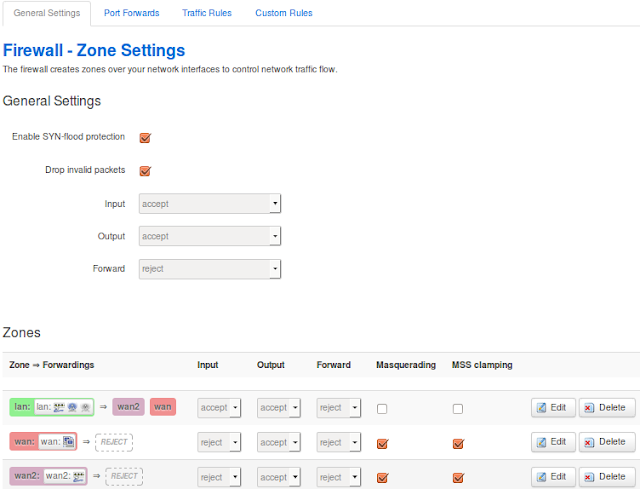Delete the wan2 zone

point(607,477)
